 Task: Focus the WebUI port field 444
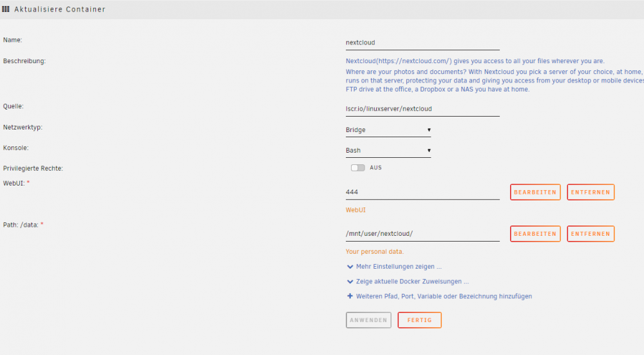[422, 192]
